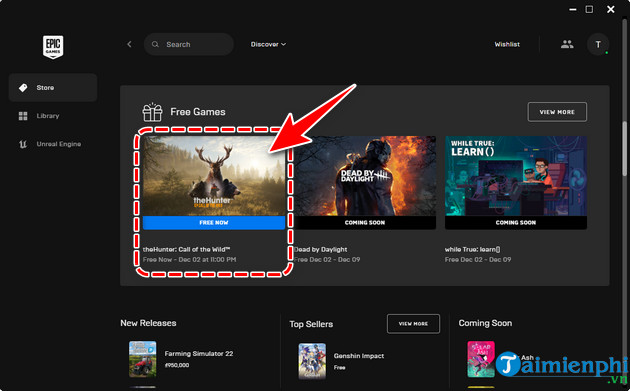Click View More for Free Games

[x=557, y=112]
